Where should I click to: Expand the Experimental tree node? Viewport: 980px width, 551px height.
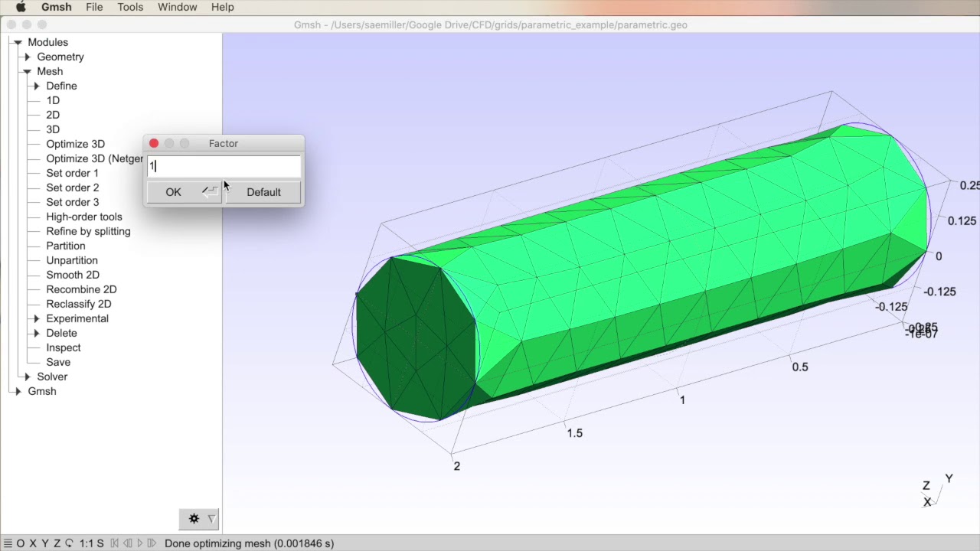tap(37, 319)
